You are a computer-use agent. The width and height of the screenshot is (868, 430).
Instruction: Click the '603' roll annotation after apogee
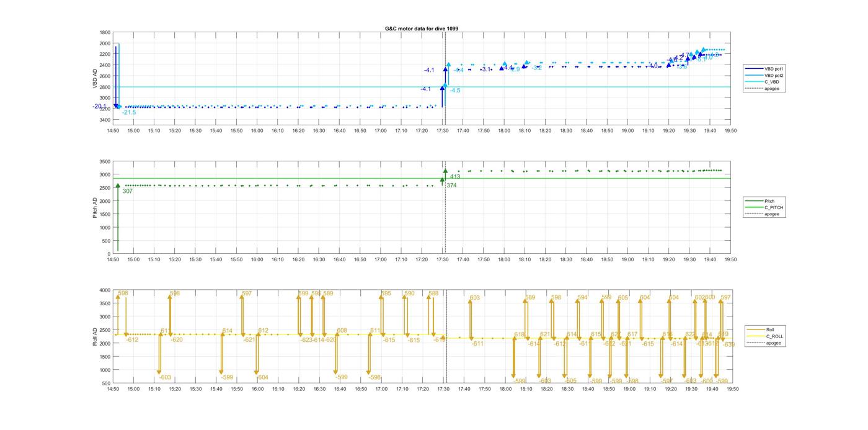click(474, 298)
